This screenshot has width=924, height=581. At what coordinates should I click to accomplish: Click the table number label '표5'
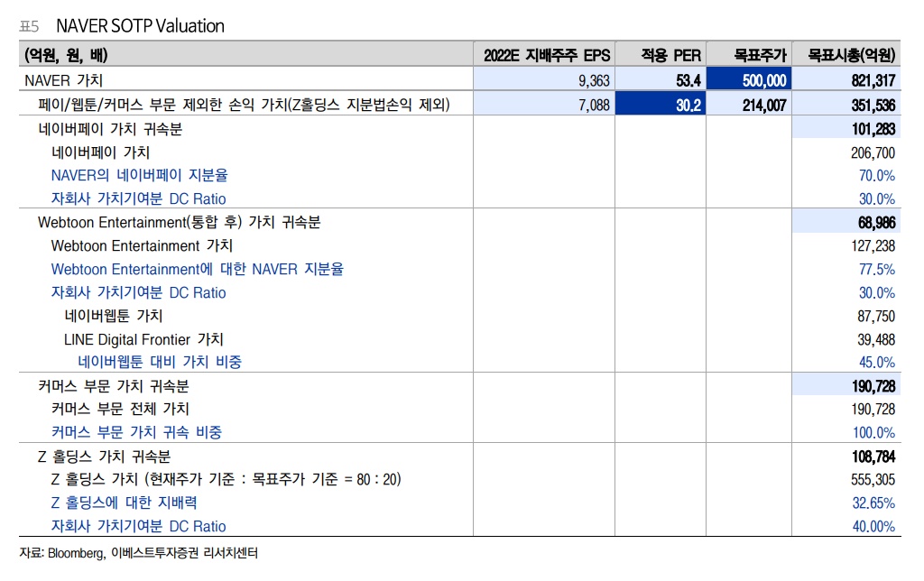[29, 26]
